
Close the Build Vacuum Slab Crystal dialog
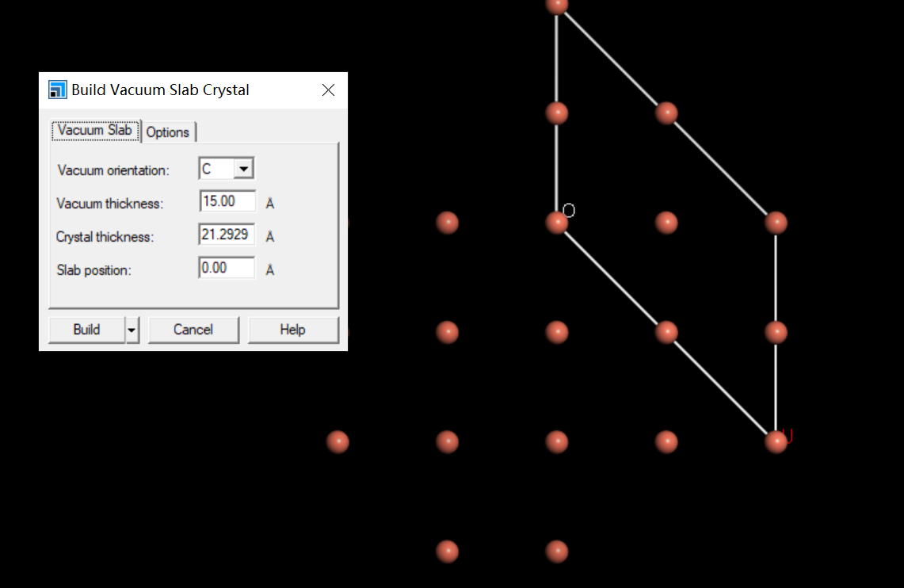pos(328,90)
